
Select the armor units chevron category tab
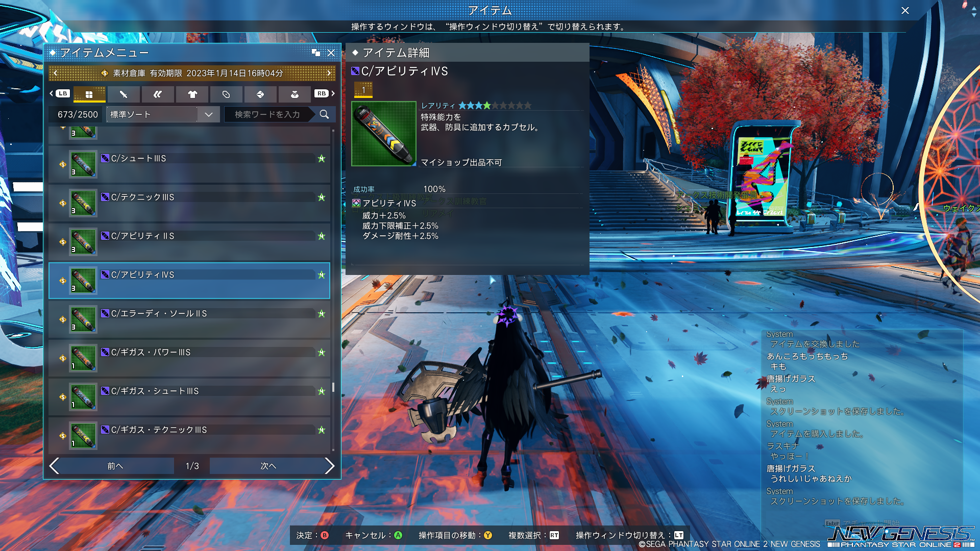[x=158, y=94]
